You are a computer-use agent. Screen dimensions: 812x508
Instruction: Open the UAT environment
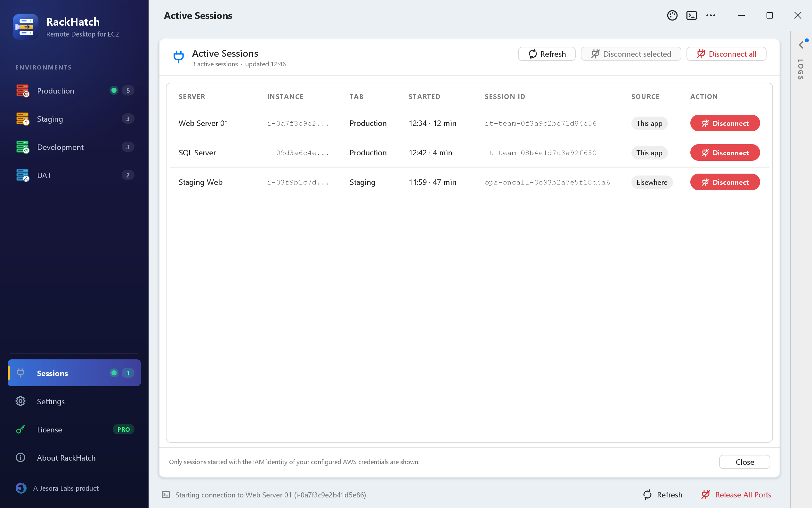click(x=74, y=175)
